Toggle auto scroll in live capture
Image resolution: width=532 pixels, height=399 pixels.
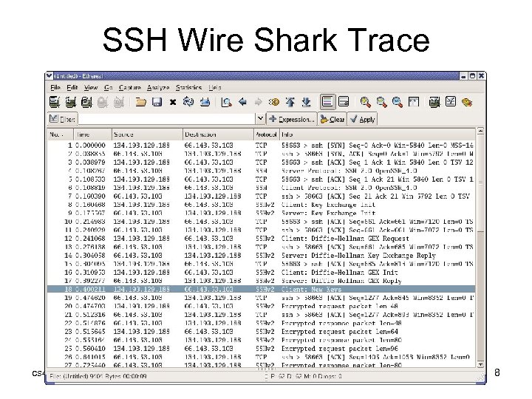344,102
